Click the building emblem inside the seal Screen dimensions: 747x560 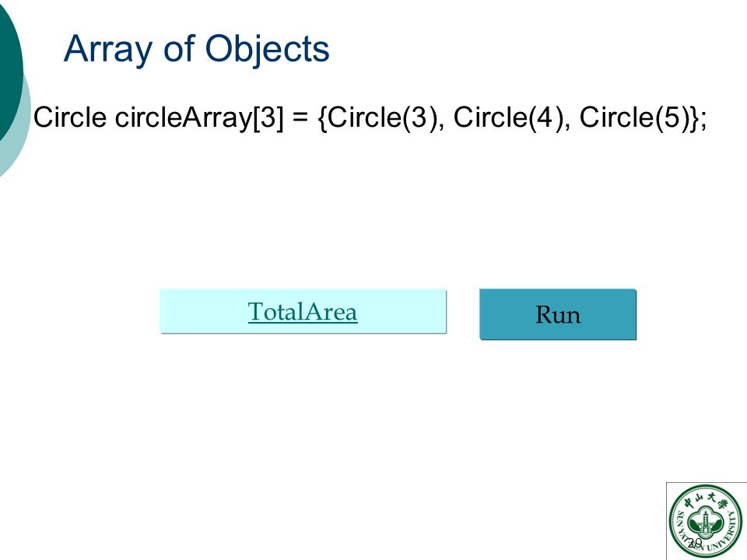coord(705,523)
